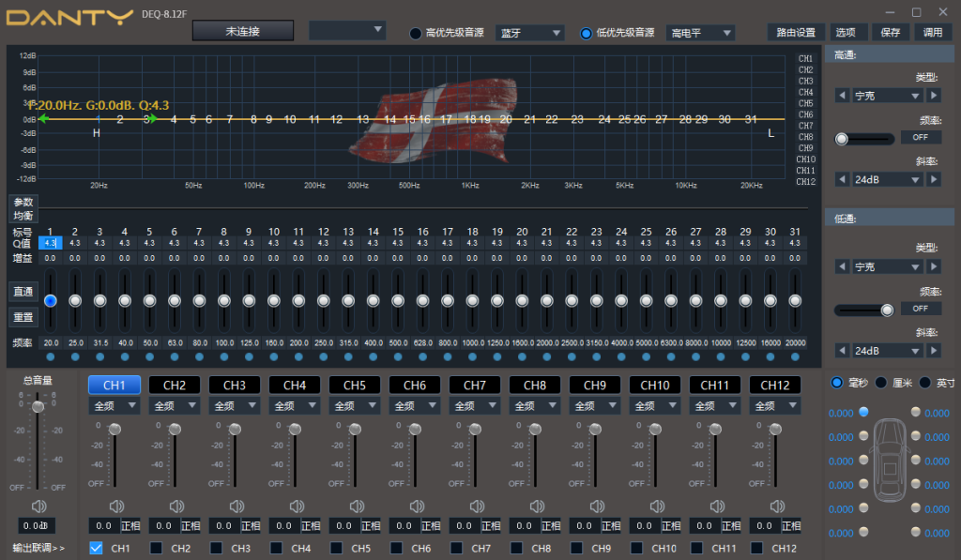The height and width of the screenshot is (560, 961).
Task: Toggle CH1 正相 phase button
Action: click(x=130, y=525)
